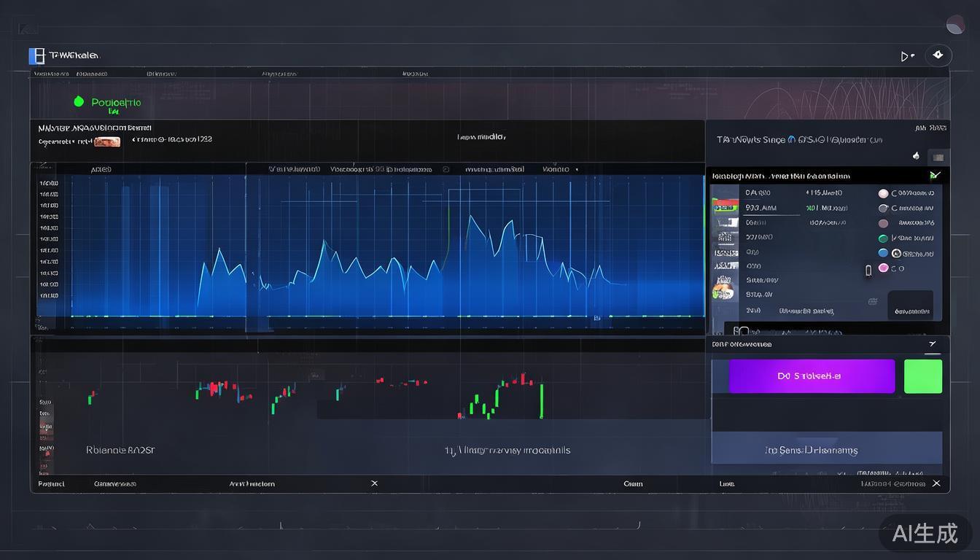The width and height of the screenshot is (980, 560).
Task: Click the tallest peak of the blue area chart
Action: (471, 216)
